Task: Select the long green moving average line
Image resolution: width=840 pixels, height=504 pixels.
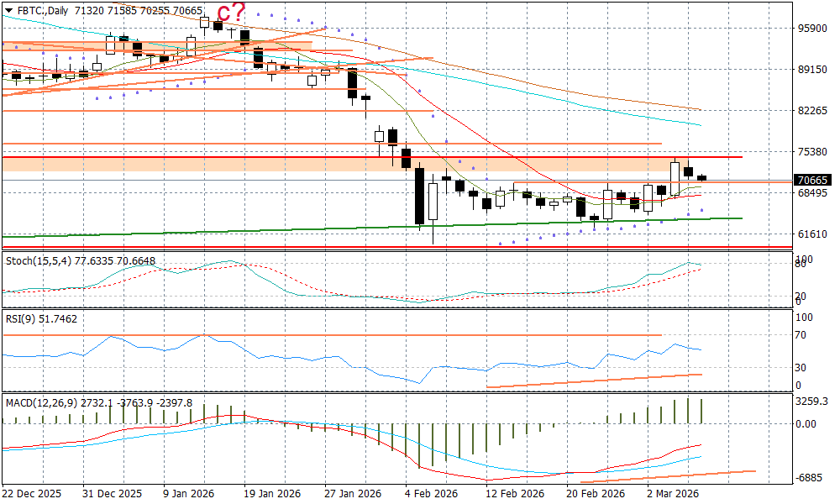Action: [x=252, y=229]
